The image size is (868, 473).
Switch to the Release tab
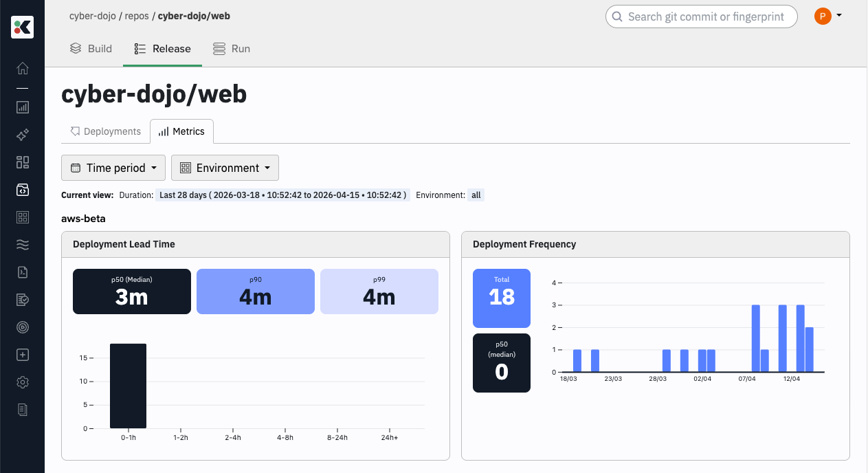tap(163, 49)
